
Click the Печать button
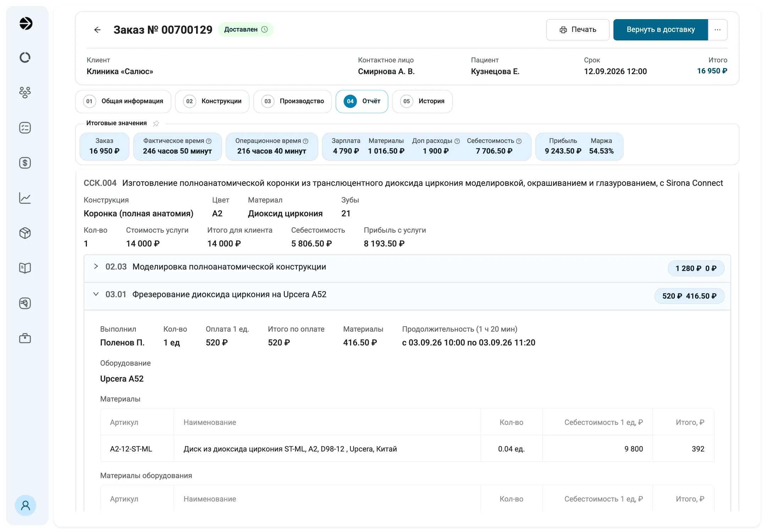point(578,30)
